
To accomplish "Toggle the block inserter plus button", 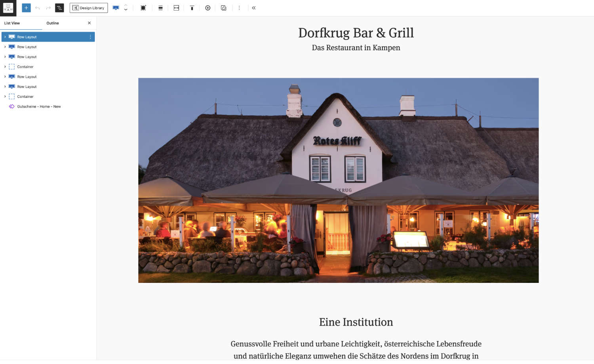I will click(x=26, y=8).
